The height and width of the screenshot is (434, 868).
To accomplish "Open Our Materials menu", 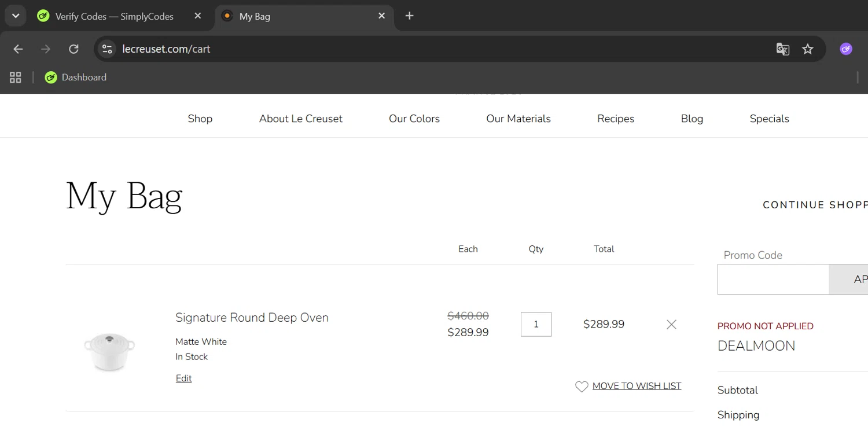I will (518, 119).
